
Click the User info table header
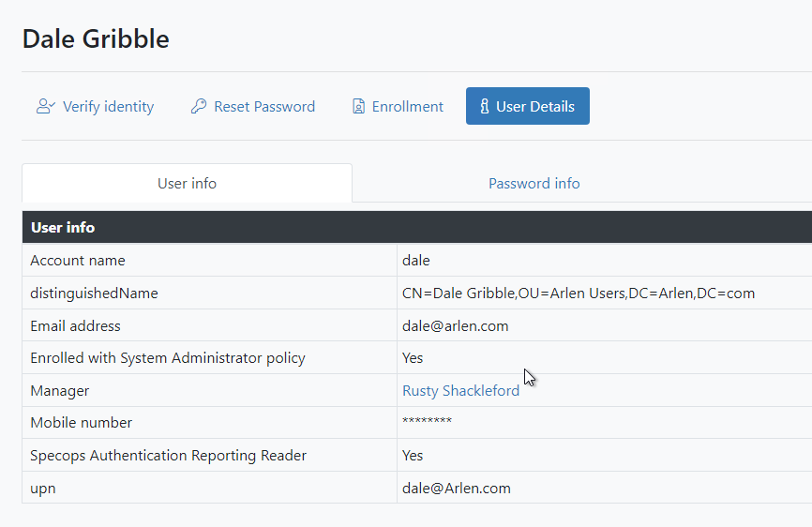[x=417, y=227]
